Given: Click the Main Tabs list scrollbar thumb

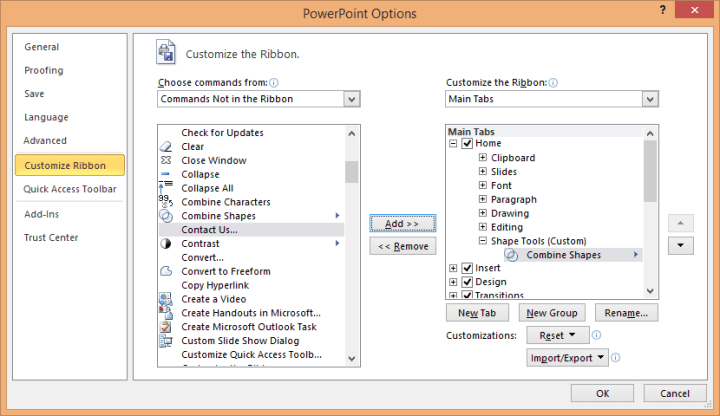Looking at the screenshot, I should pyautogui.click(x=650, y=171).
